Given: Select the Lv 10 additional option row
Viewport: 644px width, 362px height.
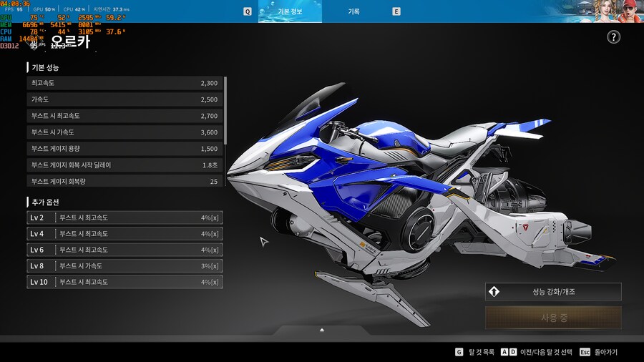Looking at the screenshot, I should pyautogui.click(x=125, y=282).
